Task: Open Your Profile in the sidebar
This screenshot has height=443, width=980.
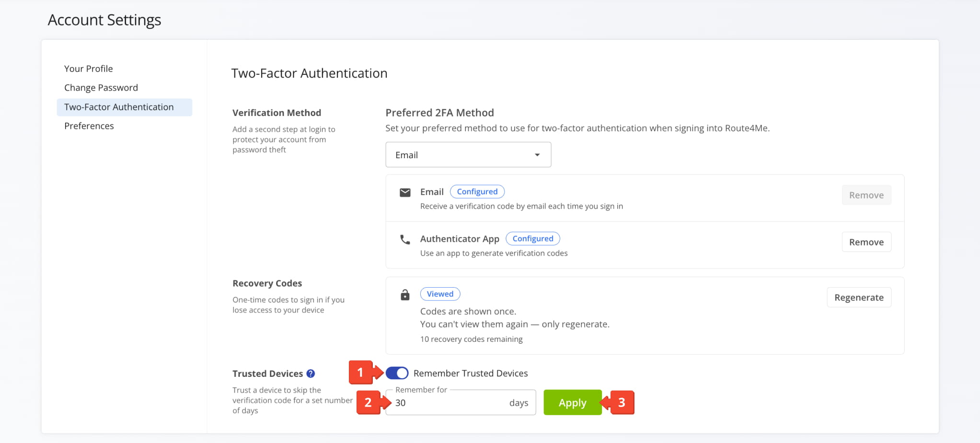Action: pos(89,69)
